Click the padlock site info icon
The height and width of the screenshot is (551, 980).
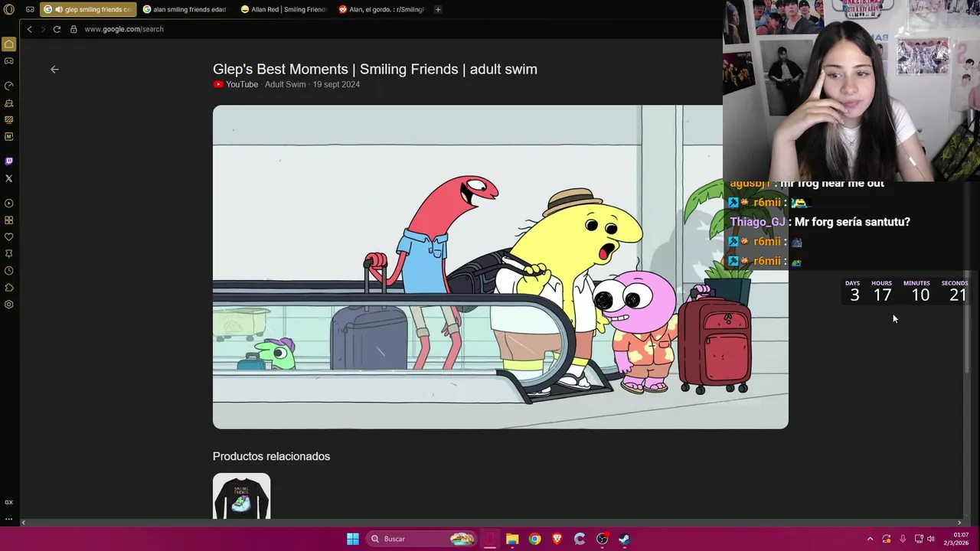pyautogui.click(x=73, y=29)
